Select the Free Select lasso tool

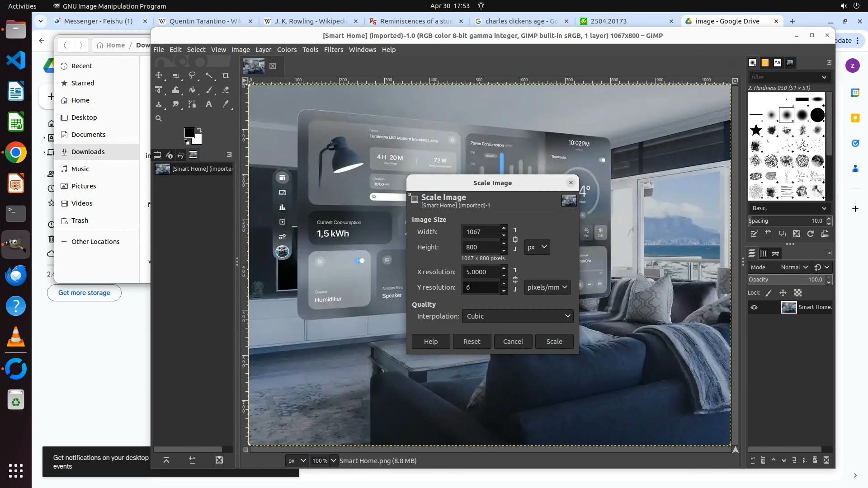[192, 75]
